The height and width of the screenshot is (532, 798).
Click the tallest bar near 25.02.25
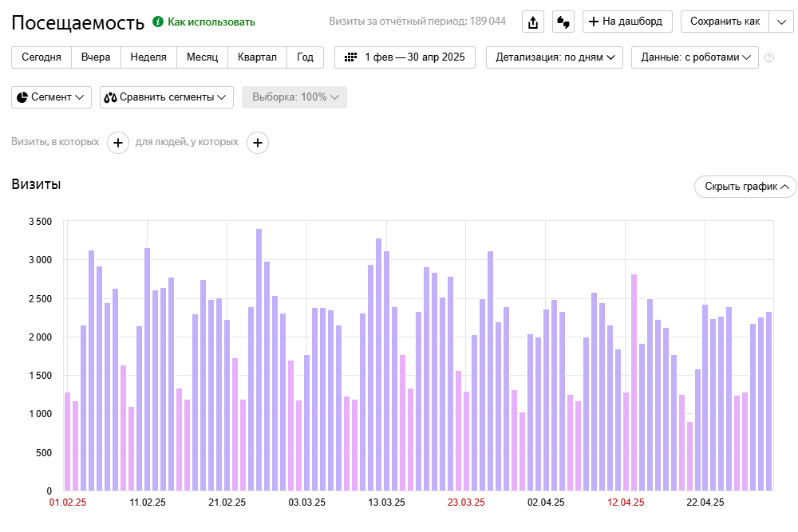(259, 360)
